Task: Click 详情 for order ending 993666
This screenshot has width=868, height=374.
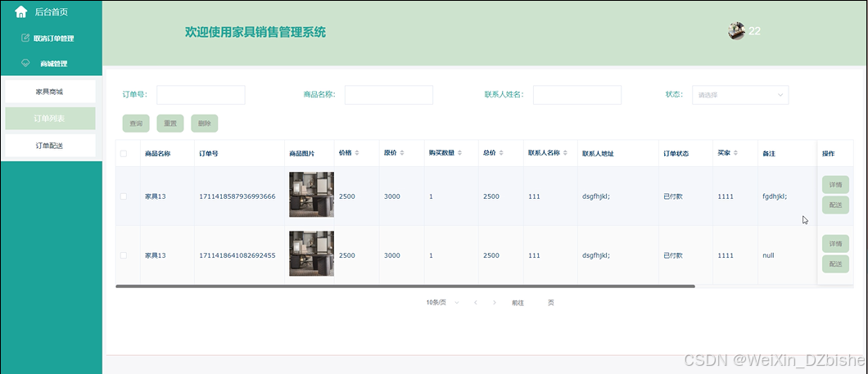Action: [835, 185]
